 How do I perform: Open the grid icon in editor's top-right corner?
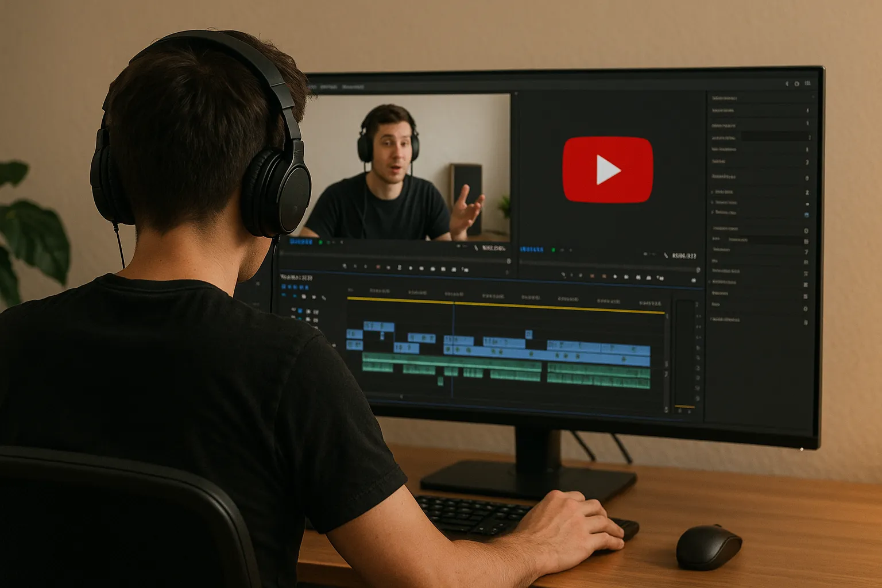click(807, 83)
